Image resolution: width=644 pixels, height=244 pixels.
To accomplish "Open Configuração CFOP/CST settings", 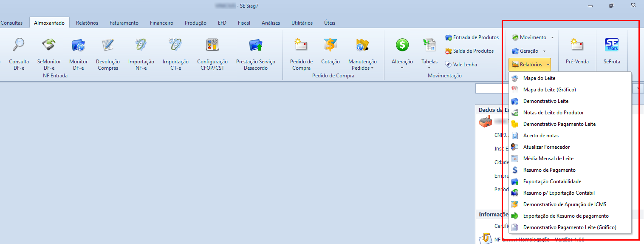I will tap(212, 45).
